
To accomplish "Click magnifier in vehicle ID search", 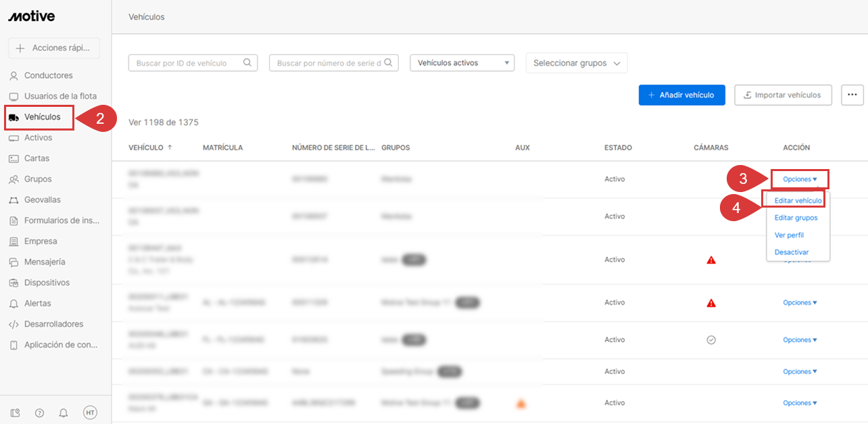I will coord(248,63).
